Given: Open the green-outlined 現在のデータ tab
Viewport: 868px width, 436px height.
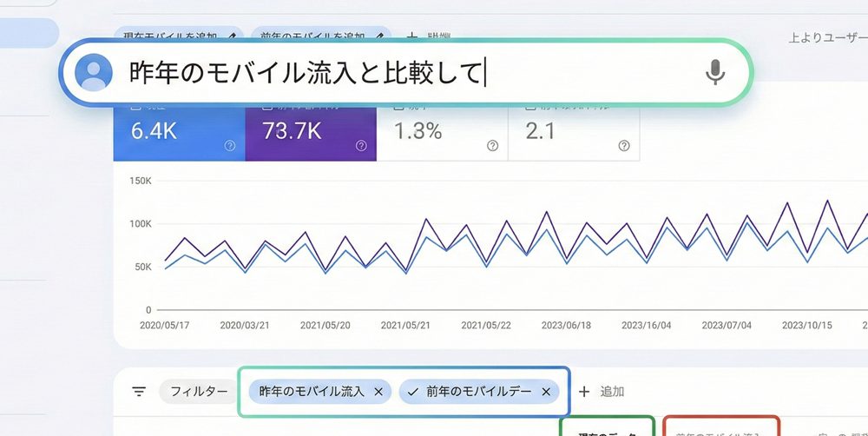Looking at the screenshot, I should coord(607,428).
